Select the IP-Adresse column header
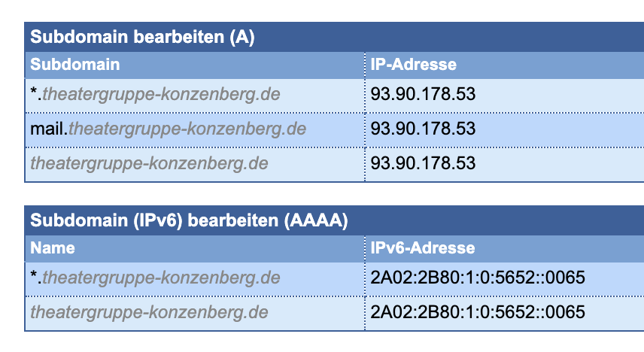The height and width of the screenshot is (352, 644). pyautogui.click(x=413, y=65)
